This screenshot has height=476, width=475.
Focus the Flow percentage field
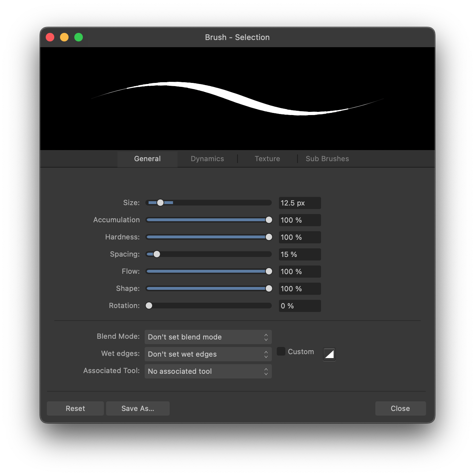pos(300,272)
